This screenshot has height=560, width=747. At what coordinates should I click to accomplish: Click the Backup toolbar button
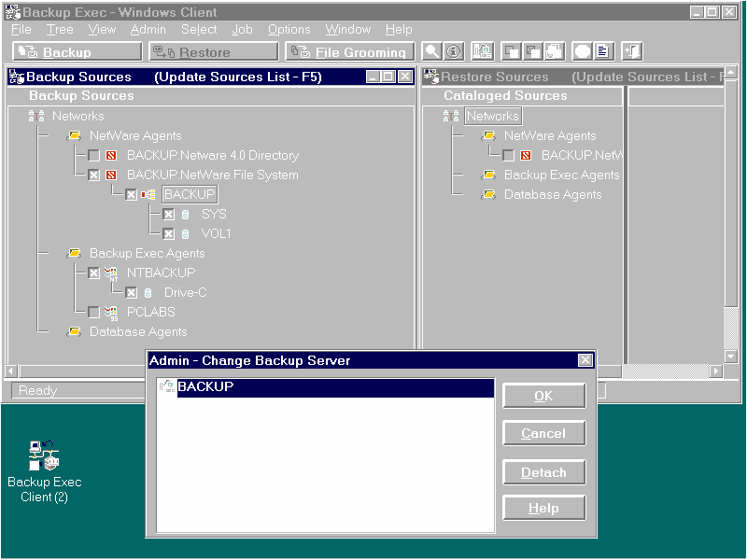point(78,51)
